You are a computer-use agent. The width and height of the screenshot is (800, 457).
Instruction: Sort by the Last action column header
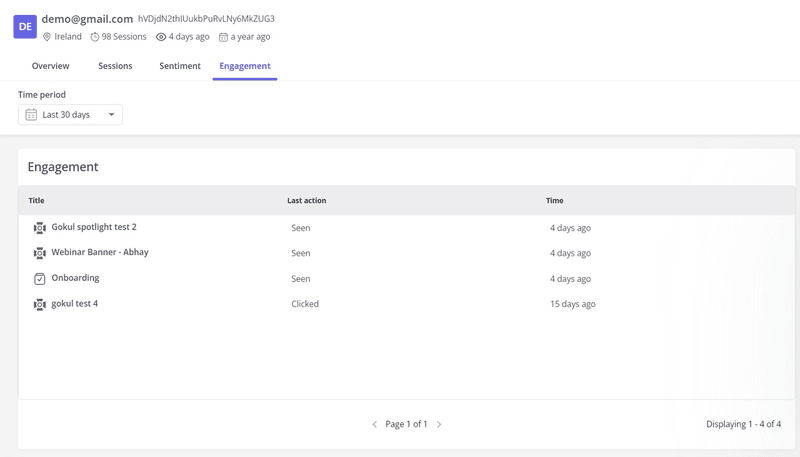[306, 201]
